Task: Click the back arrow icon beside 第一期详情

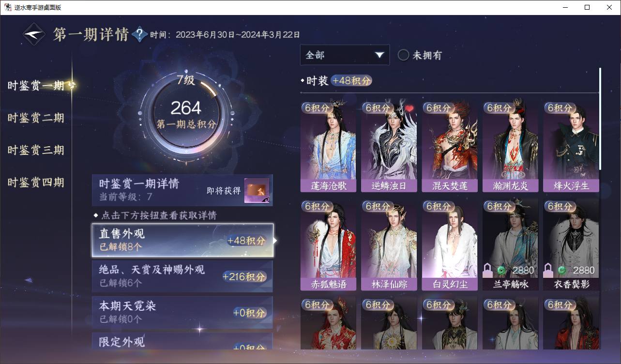Action: [34, 34]
